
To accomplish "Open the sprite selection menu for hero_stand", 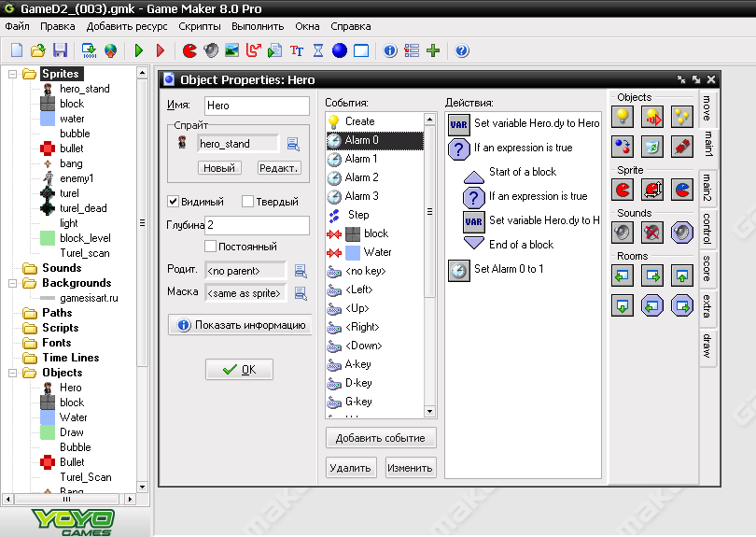I will (293, 144).
